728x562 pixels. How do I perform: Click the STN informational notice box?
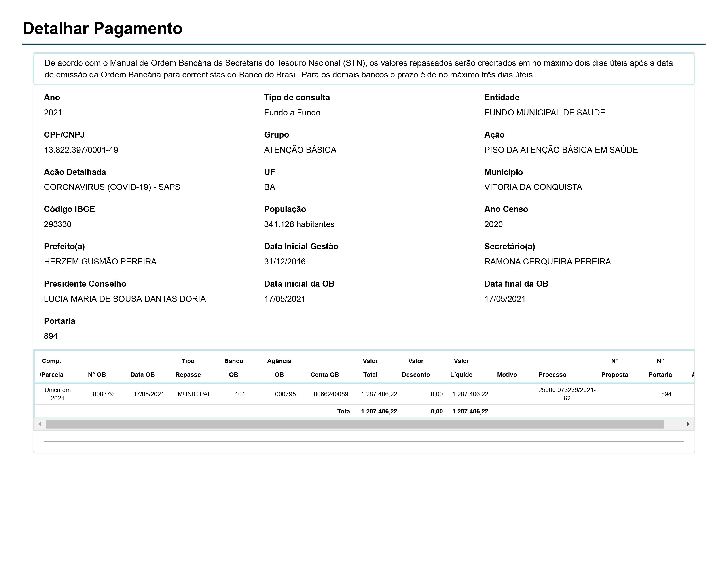tap(363, 69)
